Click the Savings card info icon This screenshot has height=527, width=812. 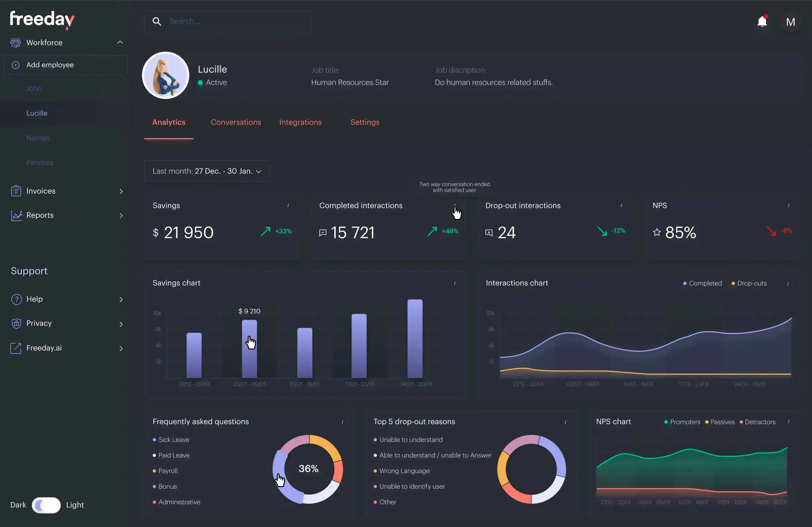point(288,205)
